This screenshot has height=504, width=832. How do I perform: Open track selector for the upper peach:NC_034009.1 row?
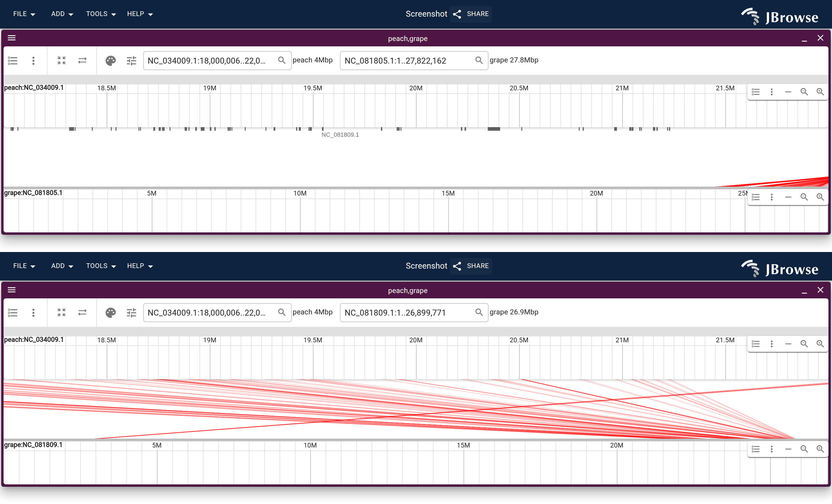756,92
